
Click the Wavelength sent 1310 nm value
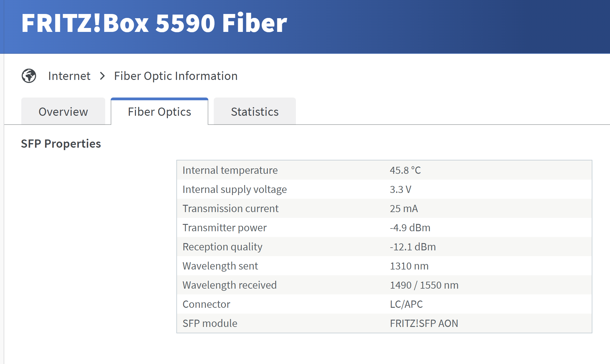coord(409,266)
